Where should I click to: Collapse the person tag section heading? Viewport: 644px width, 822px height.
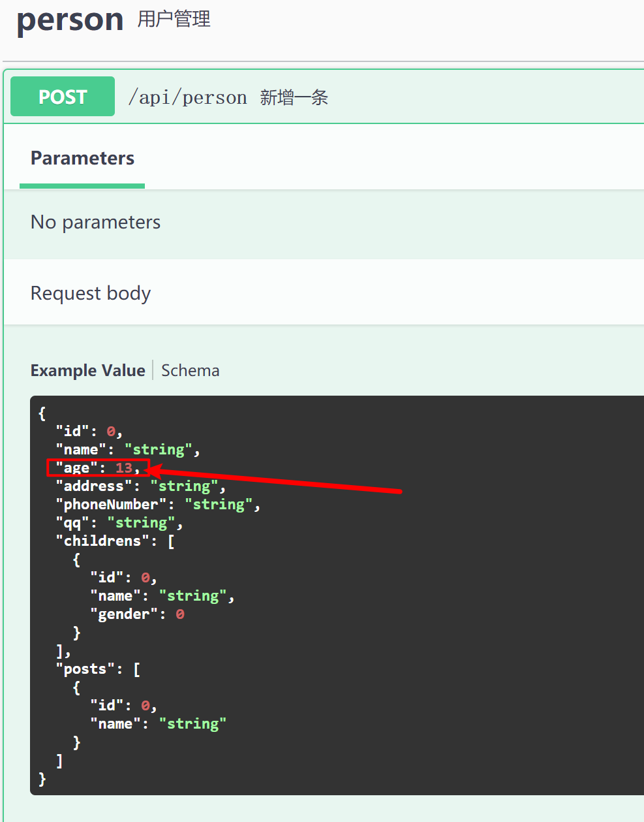coord(70,20)
